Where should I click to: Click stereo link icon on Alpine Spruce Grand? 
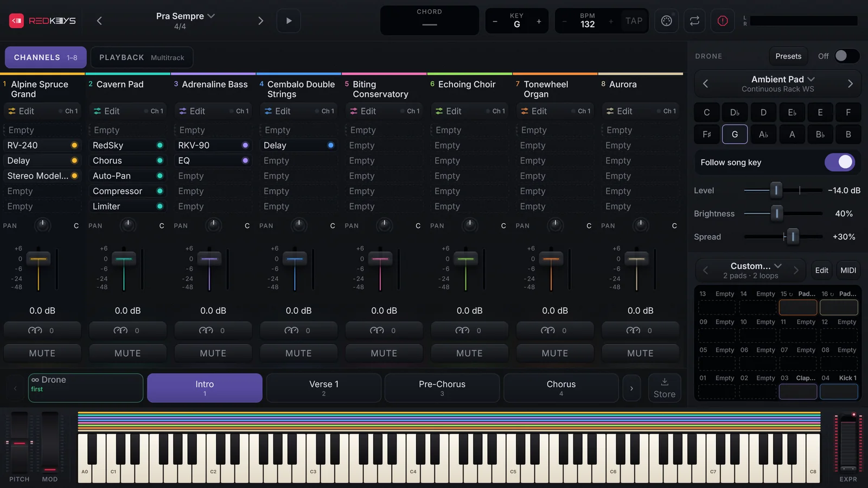[x=35, y=330]
